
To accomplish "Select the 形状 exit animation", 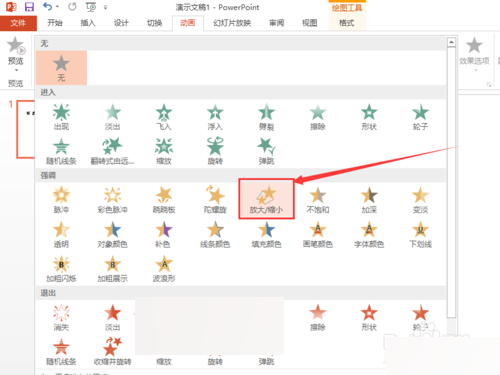I will (x=369, y=317).
